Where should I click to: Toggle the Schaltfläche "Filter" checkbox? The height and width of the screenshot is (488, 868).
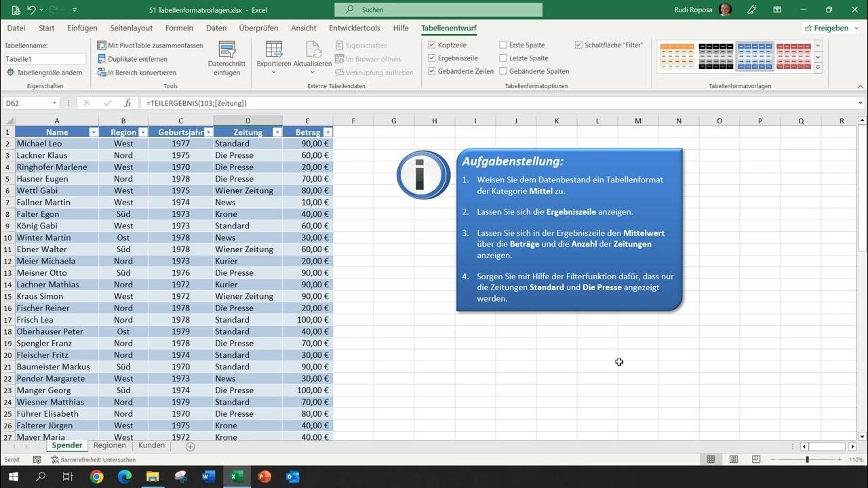pos(578,45)
